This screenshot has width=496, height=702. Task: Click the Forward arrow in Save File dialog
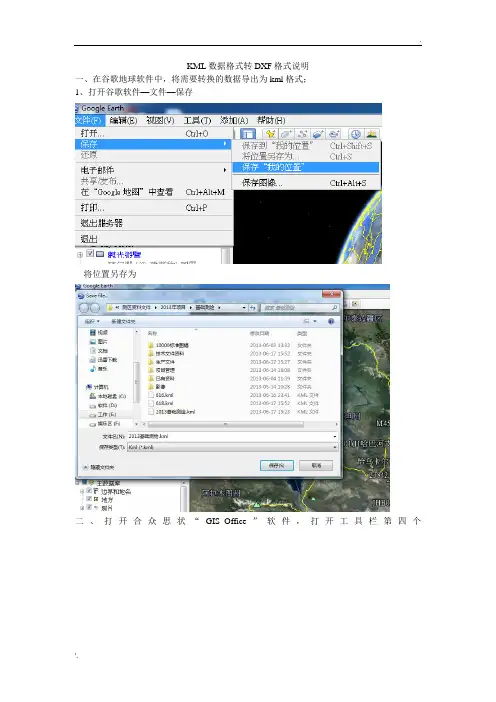[x=95, y=308]
